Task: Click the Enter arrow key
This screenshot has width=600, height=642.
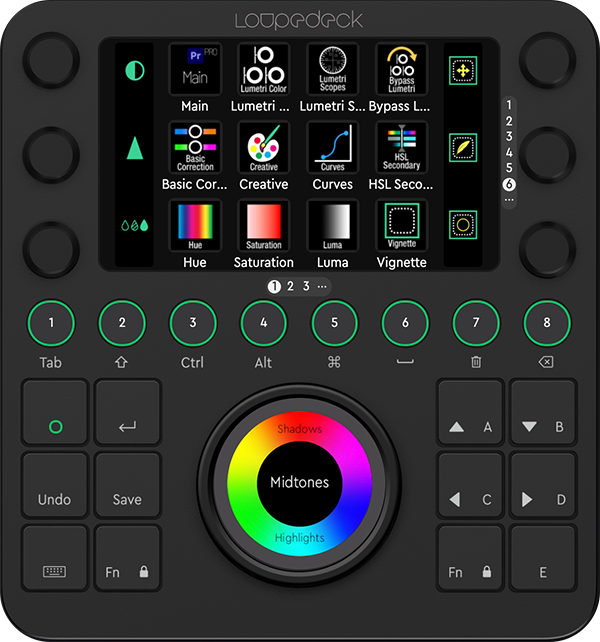Action: click(x=127, y=413)
